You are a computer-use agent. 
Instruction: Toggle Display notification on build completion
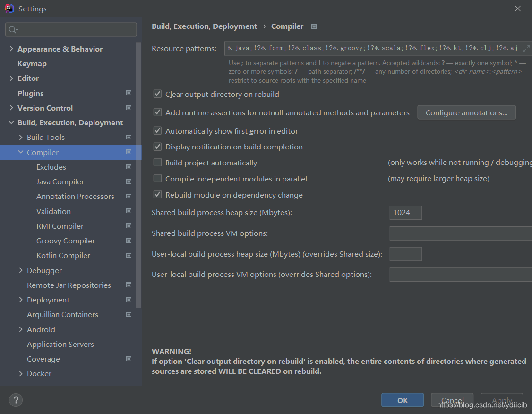(157, 147)
